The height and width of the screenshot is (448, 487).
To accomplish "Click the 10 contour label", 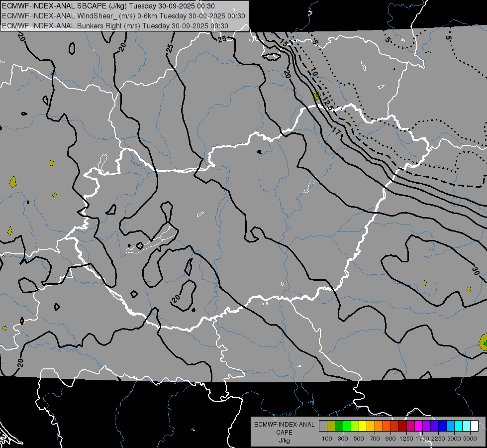I will coord(314,72).
